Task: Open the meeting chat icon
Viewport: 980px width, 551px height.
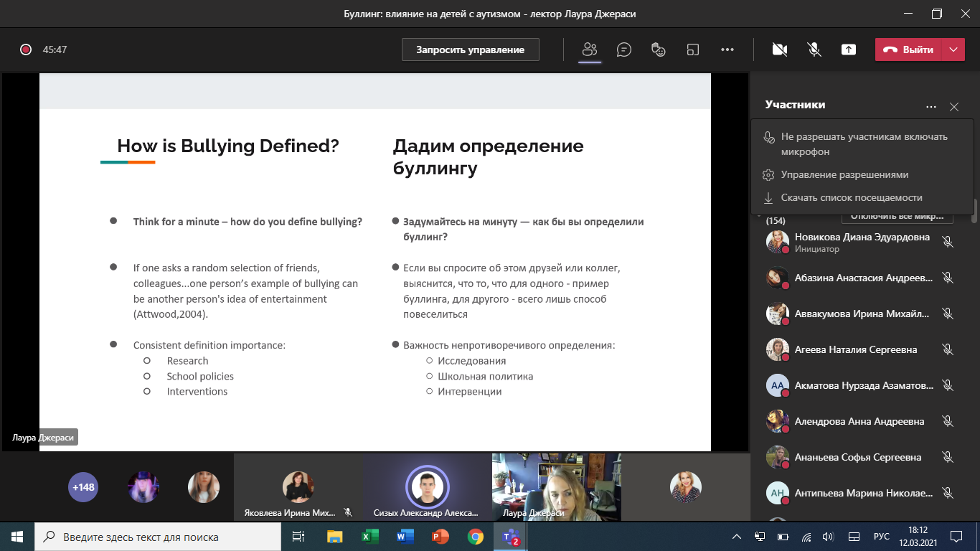Action: 624,50
